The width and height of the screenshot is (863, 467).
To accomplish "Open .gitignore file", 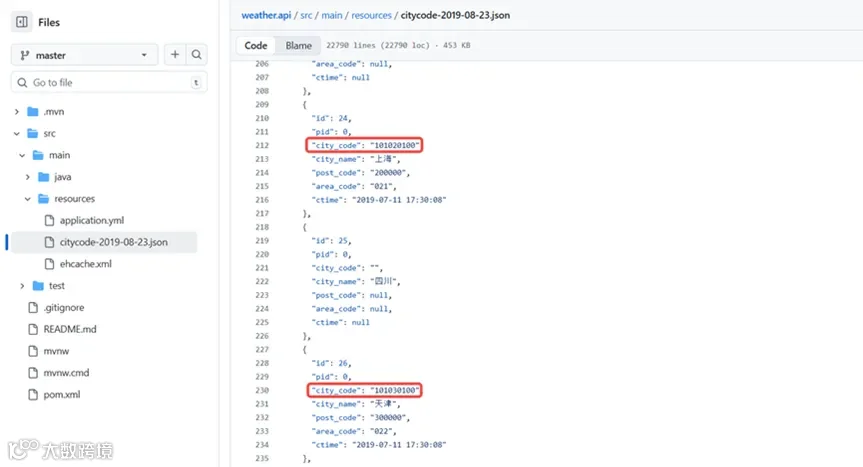I will pos(64,307).
